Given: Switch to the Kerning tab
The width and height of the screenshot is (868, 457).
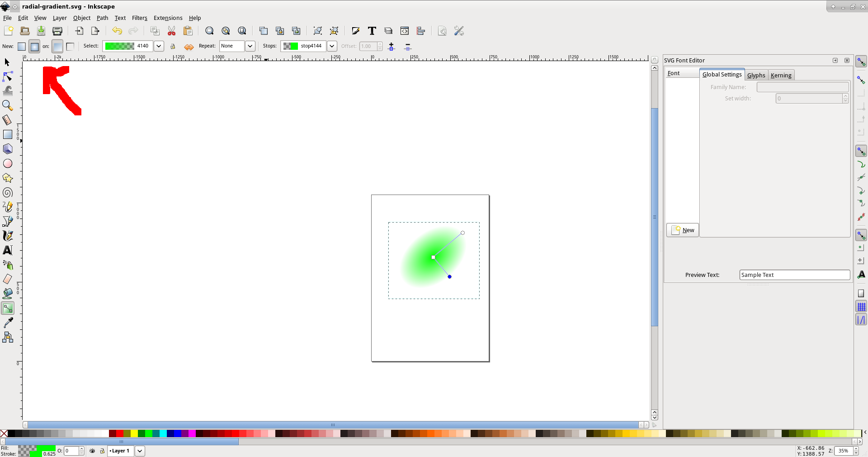Looking at the screenshot, I should click(781, 75).
